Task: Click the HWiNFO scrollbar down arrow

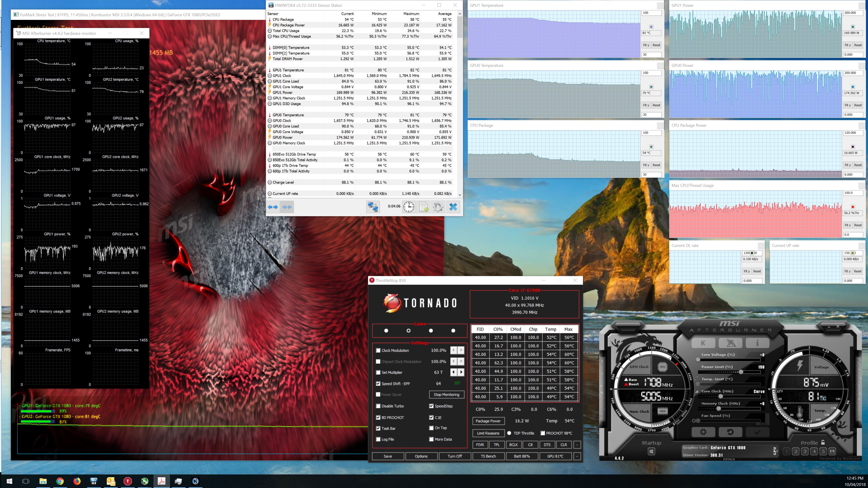Action: 460,195
